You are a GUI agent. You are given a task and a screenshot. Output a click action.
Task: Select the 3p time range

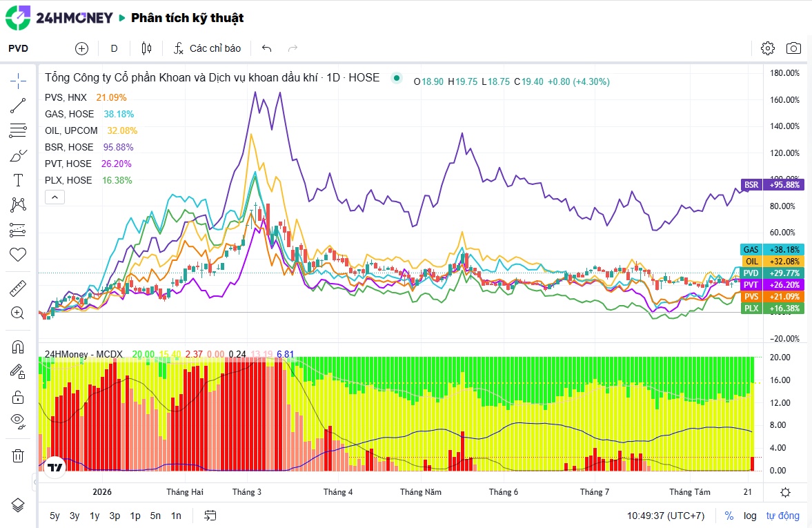(115, 516)
